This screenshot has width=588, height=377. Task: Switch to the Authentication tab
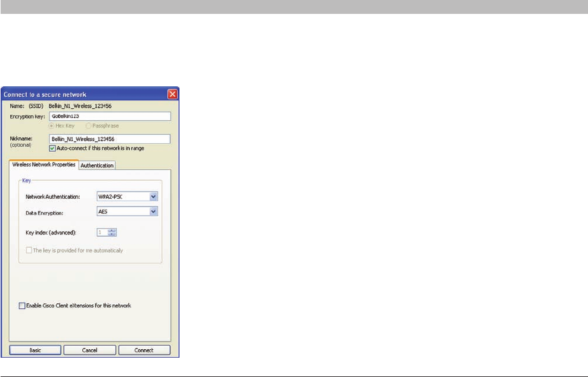(97, 166)
